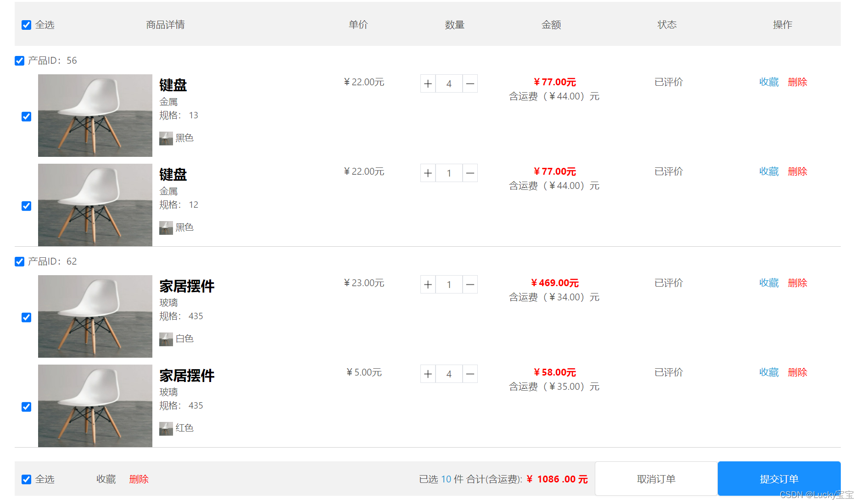The height and width of the screenshot is (504, 861).
Task: Open 家居摆件 title of 白色 item
Action: pos(187,286)
